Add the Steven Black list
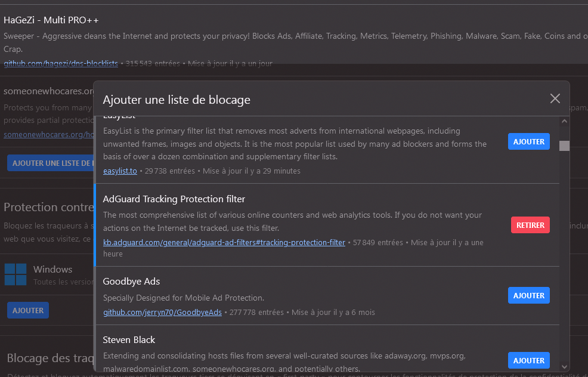This screenshot has width=588, height=377. (x=528, y=360)
